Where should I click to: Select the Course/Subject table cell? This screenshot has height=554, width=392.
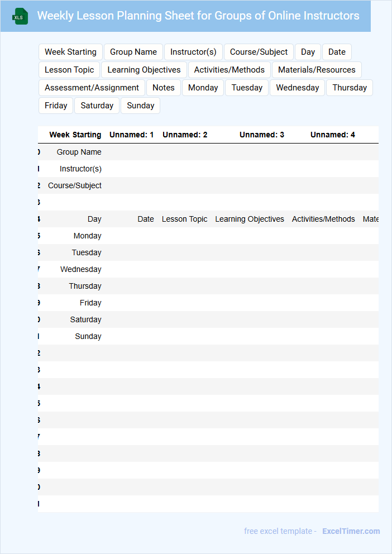coord(75,185)
